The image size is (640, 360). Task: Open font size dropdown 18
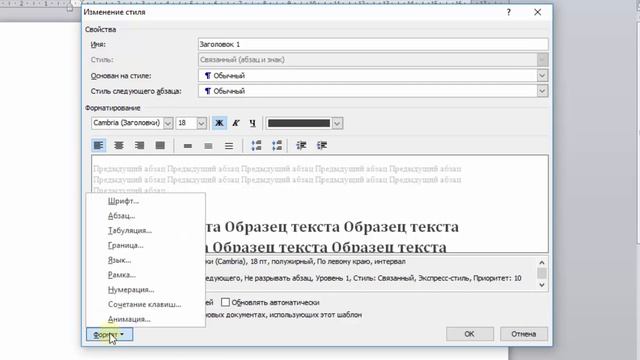202,123
